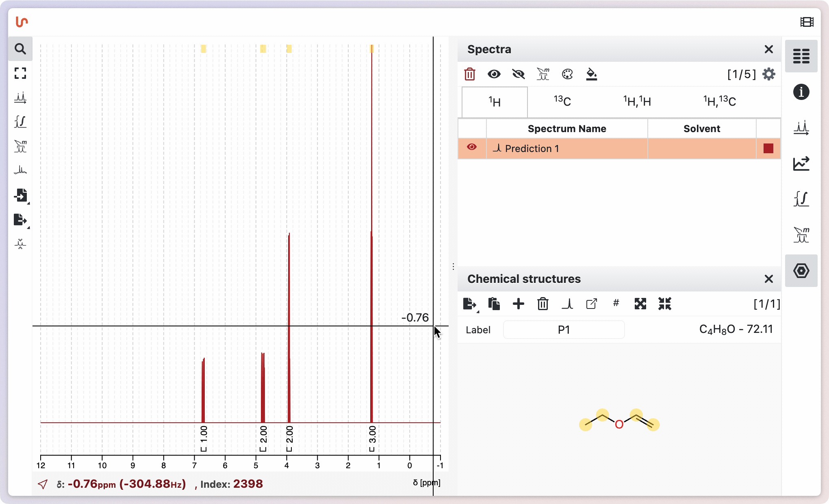Open structure export dropdown in Chemical structures

coord(470,304)
